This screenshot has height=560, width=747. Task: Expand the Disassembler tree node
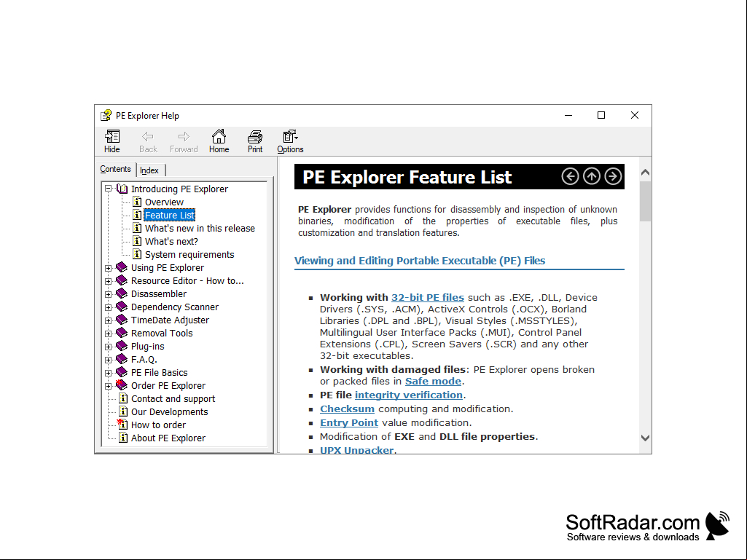point(108,294)
